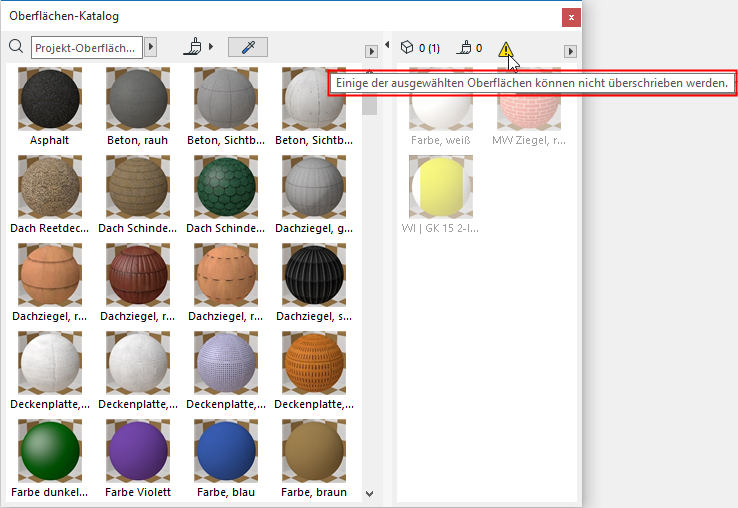
Task: Click the override brush icon showing 0
Action: [464, 48]
